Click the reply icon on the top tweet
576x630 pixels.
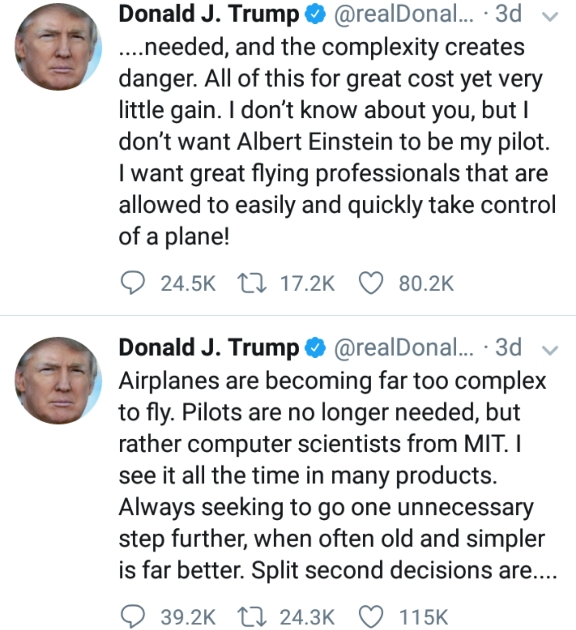(133, 283)
